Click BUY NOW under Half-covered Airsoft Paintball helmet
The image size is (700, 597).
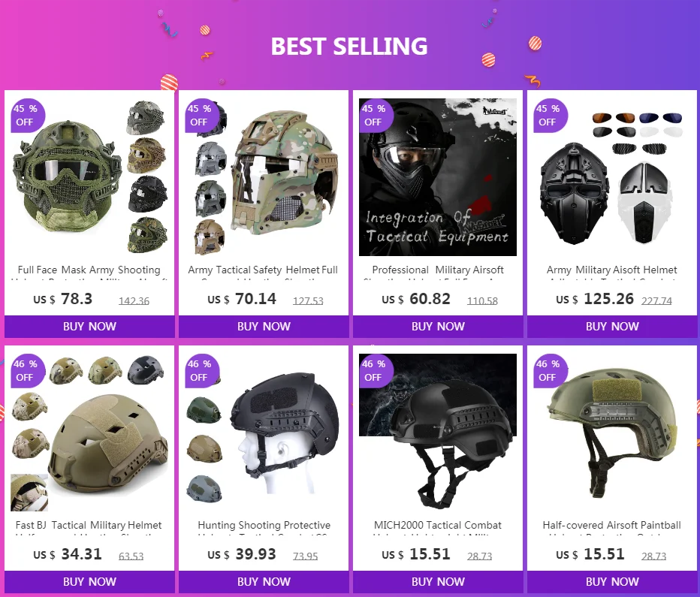pyautogui.click(x=612, y=581)
